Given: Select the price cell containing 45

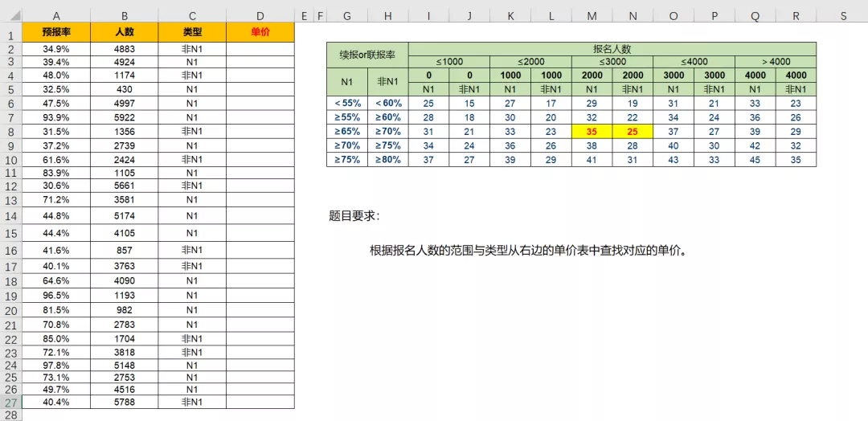Looking at the screenshot, I should pyautogui.click(x=755, y=159).
